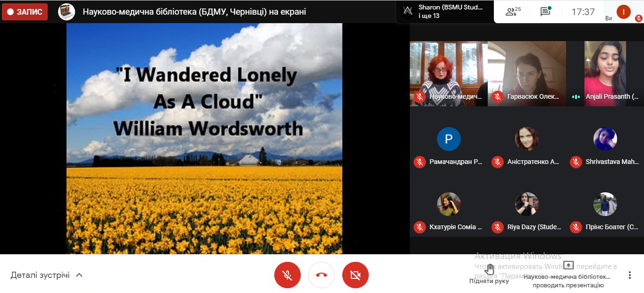This screenshot has width=644, height=293.
Task: Select Anjali Prasanth's video tile
Action: (x=605, y=73)
